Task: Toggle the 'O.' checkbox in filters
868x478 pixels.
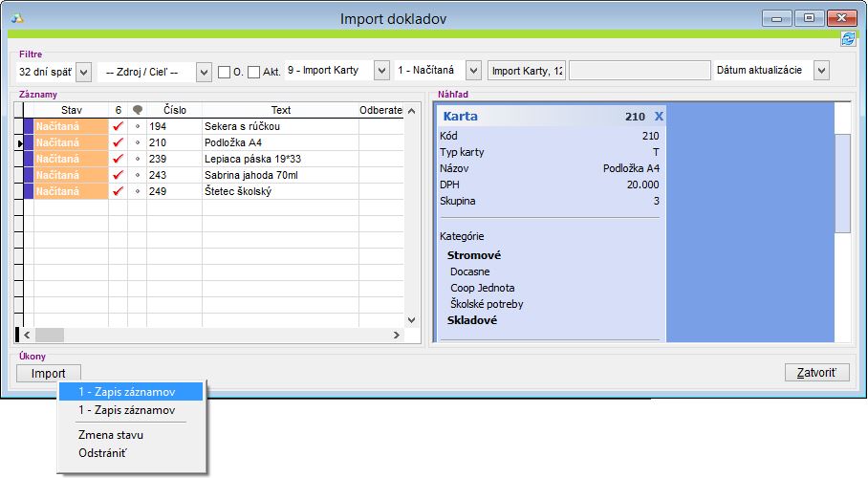Action: [224, 72]
